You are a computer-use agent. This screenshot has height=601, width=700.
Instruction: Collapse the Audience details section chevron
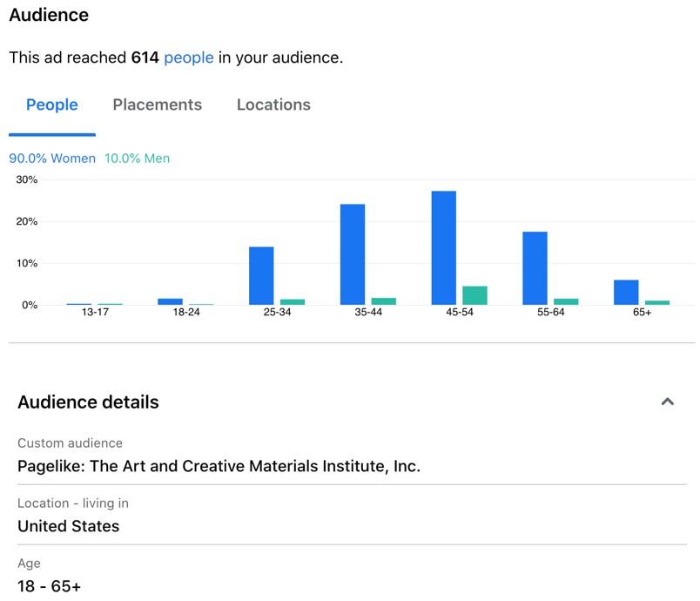(x=668, y=402)
